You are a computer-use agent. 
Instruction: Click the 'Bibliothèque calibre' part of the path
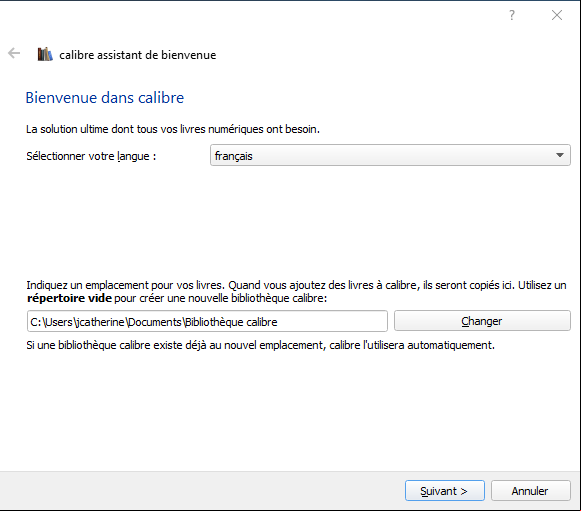(x=231, y=322)
